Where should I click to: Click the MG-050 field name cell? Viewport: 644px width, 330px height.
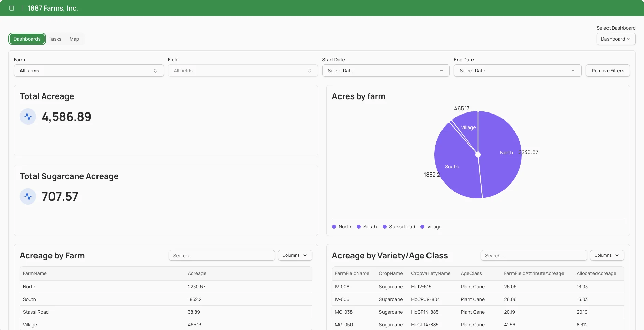coord(344,325)
